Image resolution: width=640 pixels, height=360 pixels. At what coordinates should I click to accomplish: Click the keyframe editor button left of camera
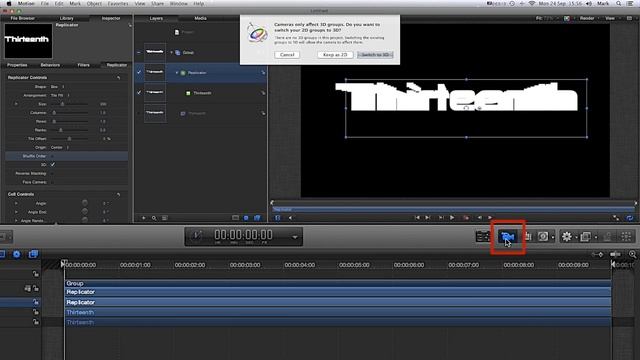483,236
